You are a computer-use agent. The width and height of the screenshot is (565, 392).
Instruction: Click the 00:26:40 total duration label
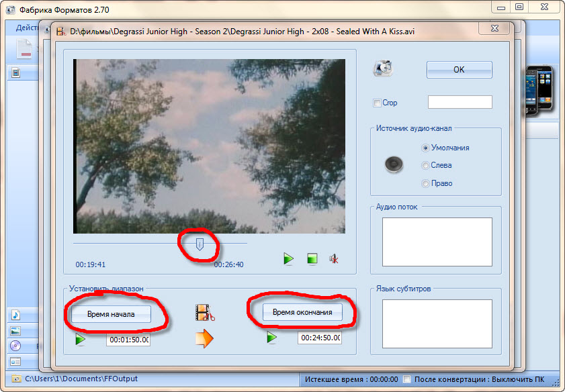pyautogui.click(x=229, y=264)
